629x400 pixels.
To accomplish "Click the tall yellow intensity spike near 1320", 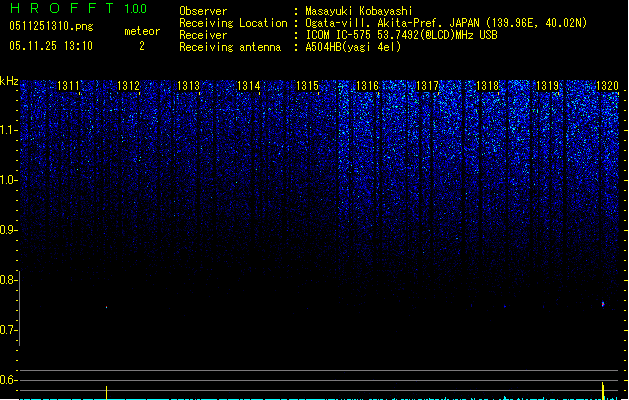I will (x=603, y=391).
